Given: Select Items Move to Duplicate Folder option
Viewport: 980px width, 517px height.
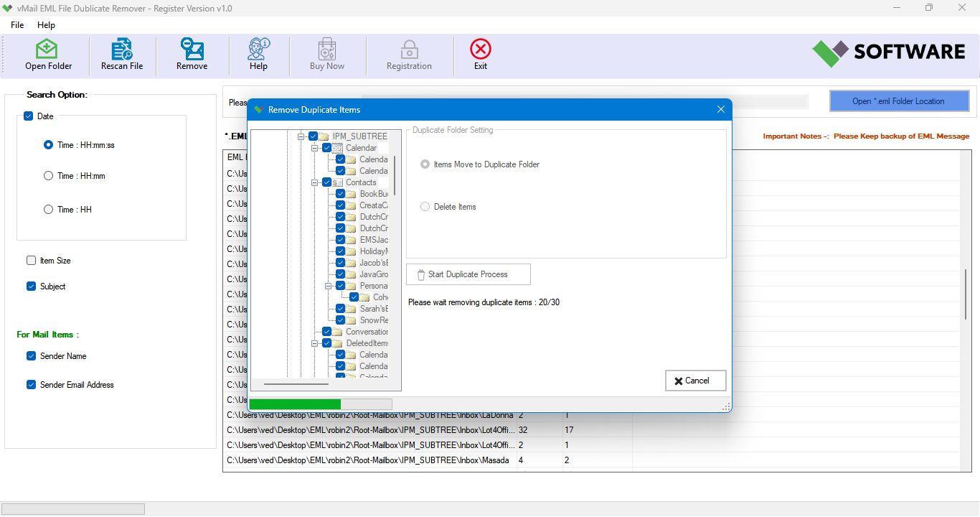Looking at the screenshot, I should [x=425, y=164].
